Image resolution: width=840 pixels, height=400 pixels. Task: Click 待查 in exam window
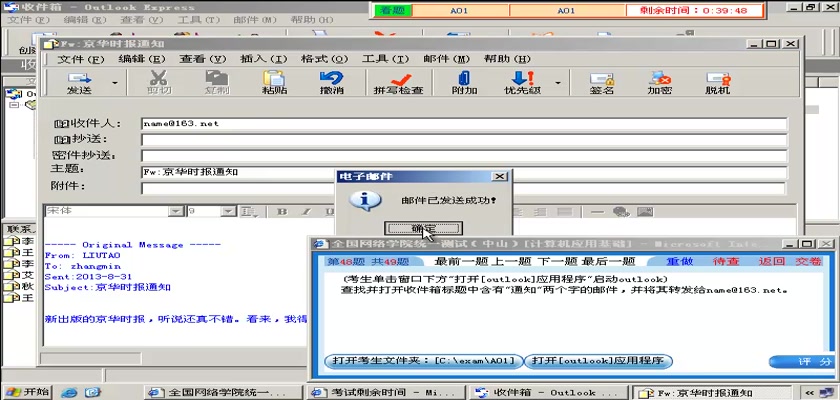click(x=726, y=261)
